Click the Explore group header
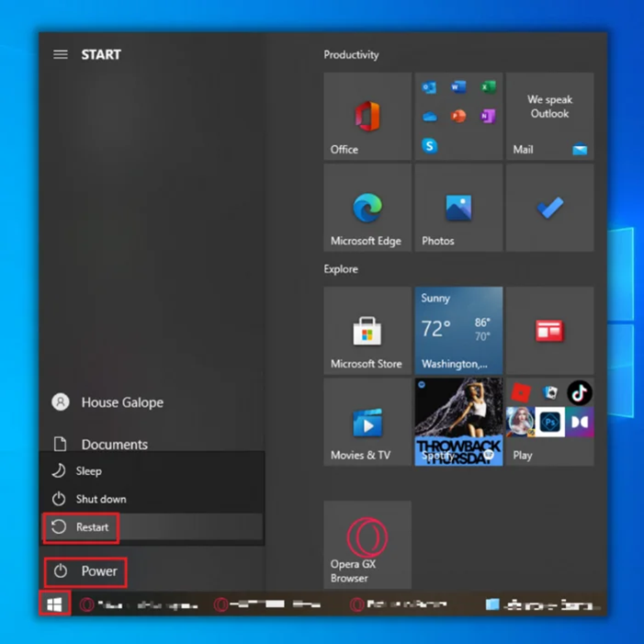 [x=341, y=269]
